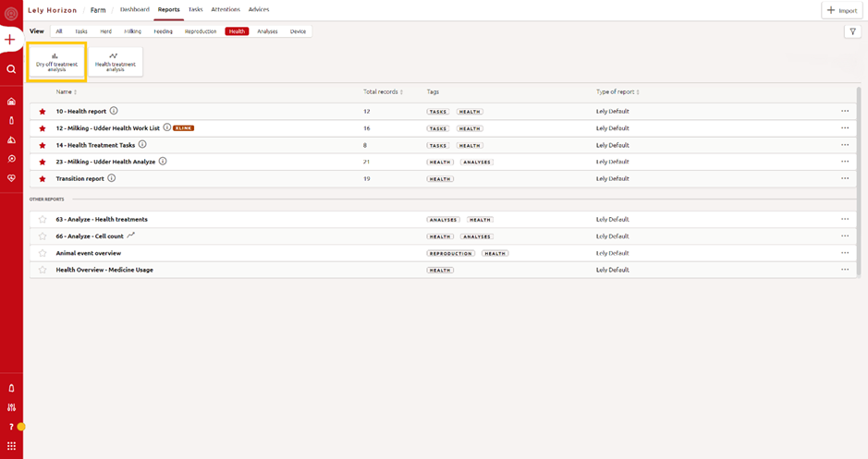The width and height of the screenshot is (868, 459).
Task: Unfavorite Transition report star
Action: (43, 179)
